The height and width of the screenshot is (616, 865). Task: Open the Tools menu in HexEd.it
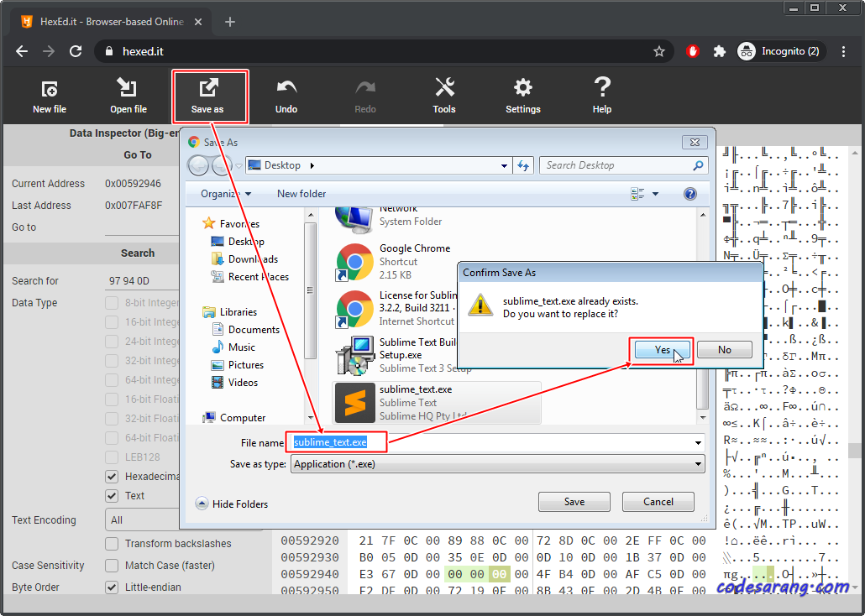444,96
